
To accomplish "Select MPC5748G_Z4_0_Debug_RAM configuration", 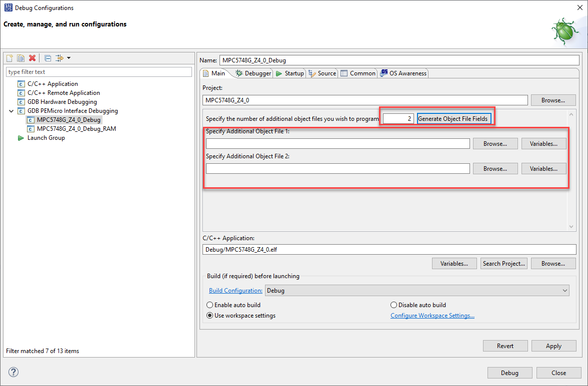I will pyautogui.click(x=76, y=129).
